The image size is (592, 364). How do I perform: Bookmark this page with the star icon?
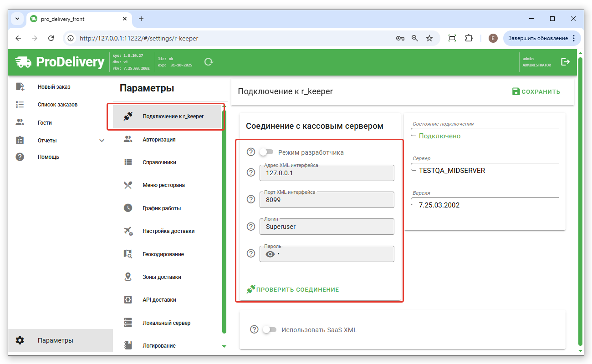coord(429,38)
